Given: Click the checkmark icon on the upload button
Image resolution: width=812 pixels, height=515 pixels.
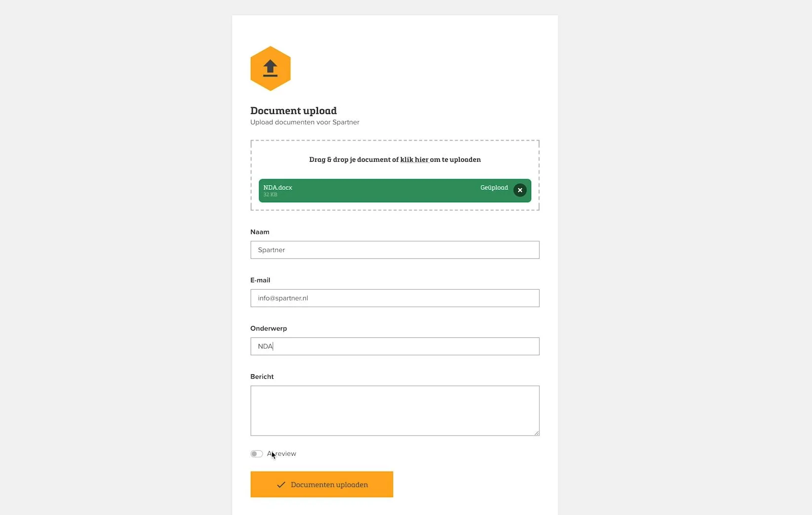Looking at the screenshot, I should pyautogui.click(x=281, y=485).
